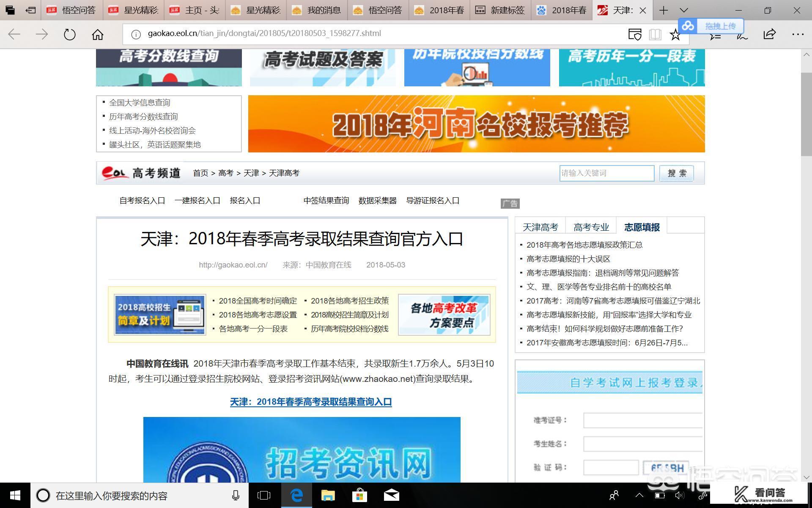Image resolution: width=812 pixels, height=508 pixels.
Task: Switch to the 天津高考 tab
Action: (x=540, y=227)
